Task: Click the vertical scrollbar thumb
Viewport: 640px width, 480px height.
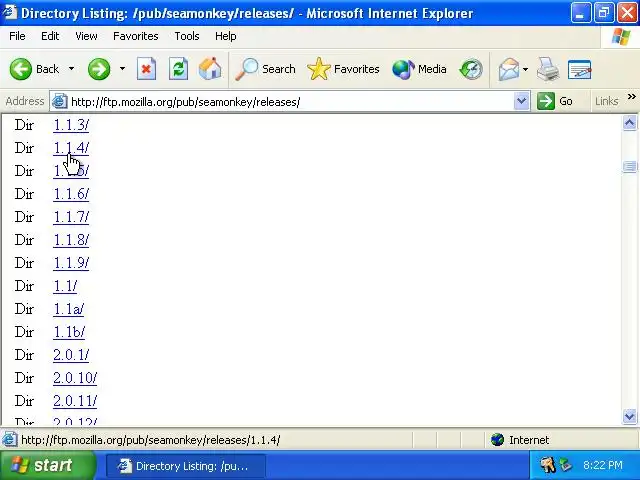Action: [629, 167]
